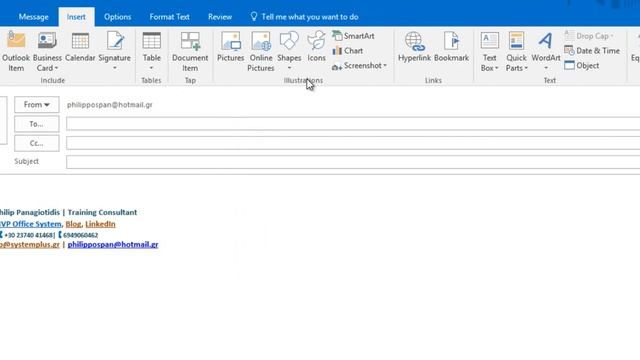
Task: Open the Blog link in signature
Action: pyautogui.click(x=73, y=224)
